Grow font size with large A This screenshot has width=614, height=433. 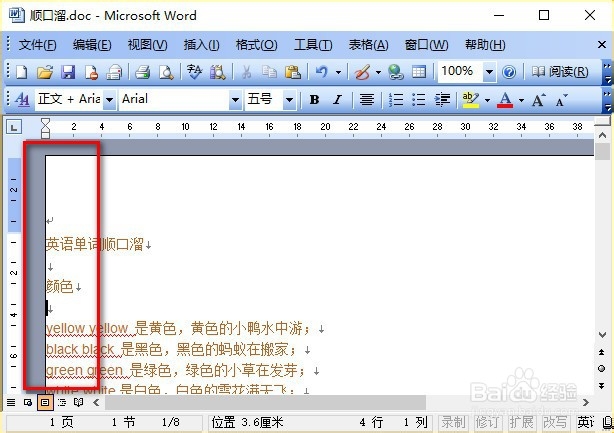pyautogui.click(x=538, y=101)
